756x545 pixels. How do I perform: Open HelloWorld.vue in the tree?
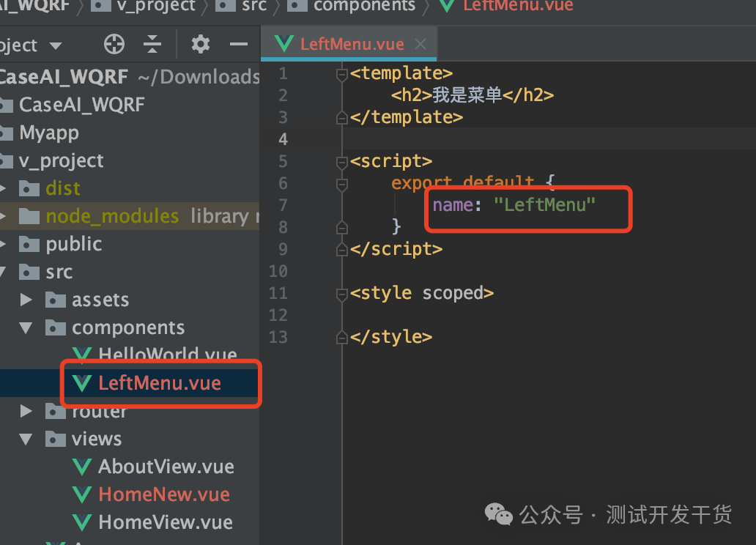point(167,355)
